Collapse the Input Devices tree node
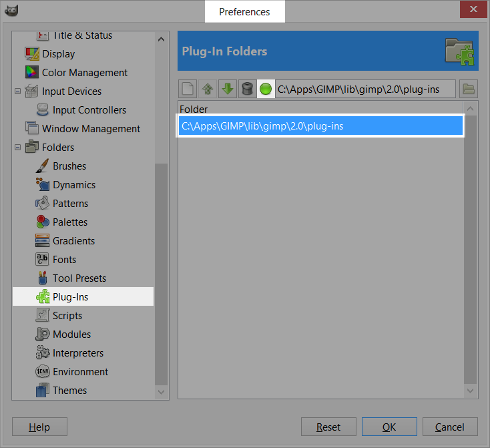490x448 pixels. [18, 91]
